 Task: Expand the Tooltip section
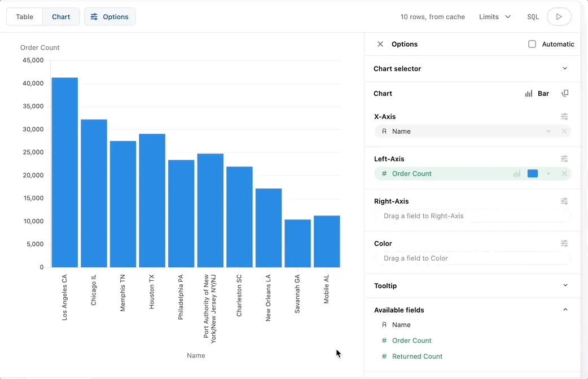(565, 286)
